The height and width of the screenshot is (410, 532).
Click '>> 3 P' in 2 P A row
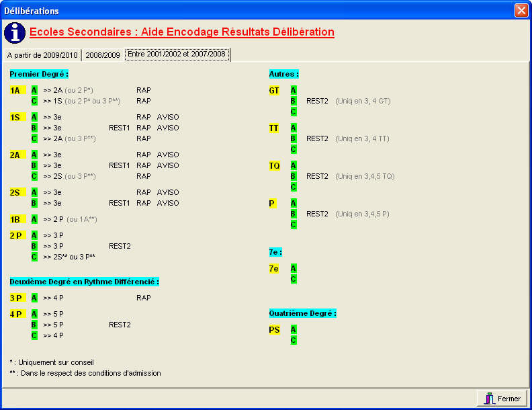[x=53, y=235]
